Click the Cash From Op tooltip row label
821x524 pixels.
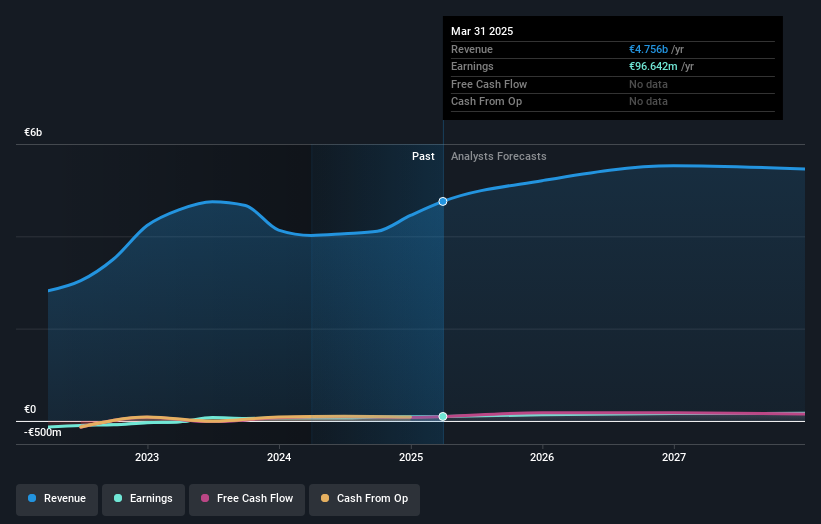(x=486, y=102)
